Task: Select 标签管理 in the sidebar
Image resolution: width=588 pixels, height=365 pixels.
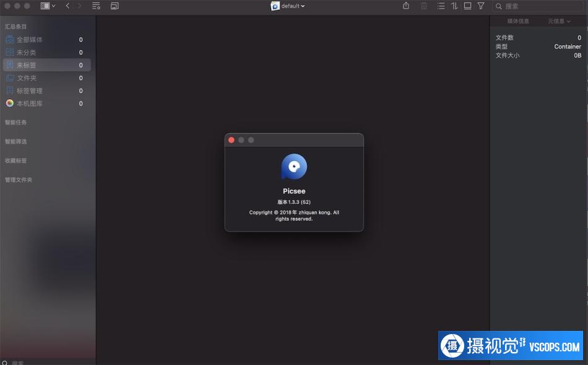Action: pyautogui.click(x=47, y=90)
